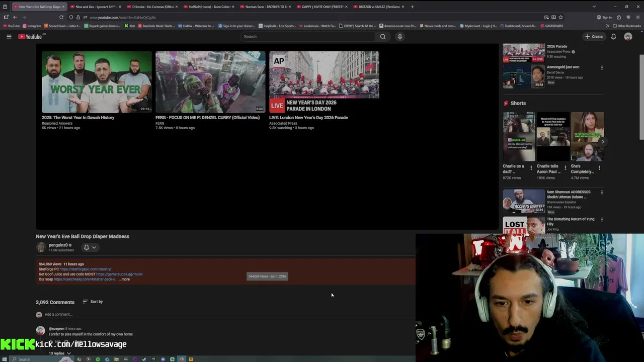This screenshot has width=644, height=362.
Task: Expand the description with ...more
Action: coord(125,279)
